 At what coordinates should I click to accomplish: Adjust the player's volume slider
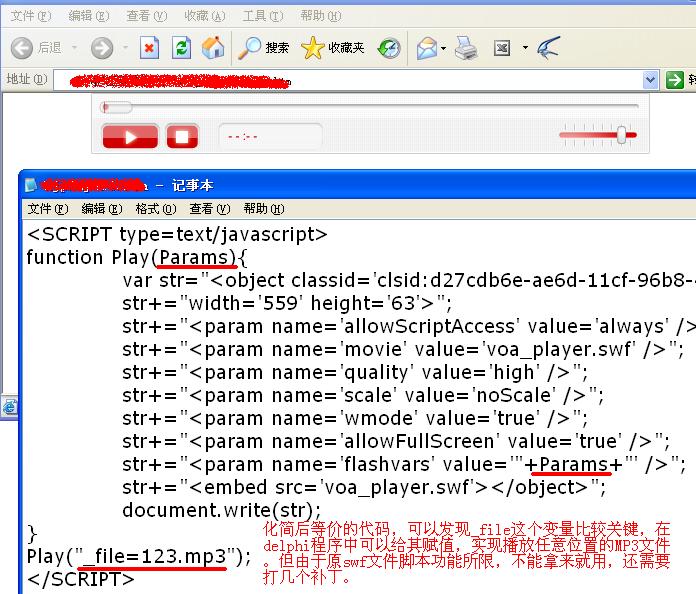coord(622,135)
